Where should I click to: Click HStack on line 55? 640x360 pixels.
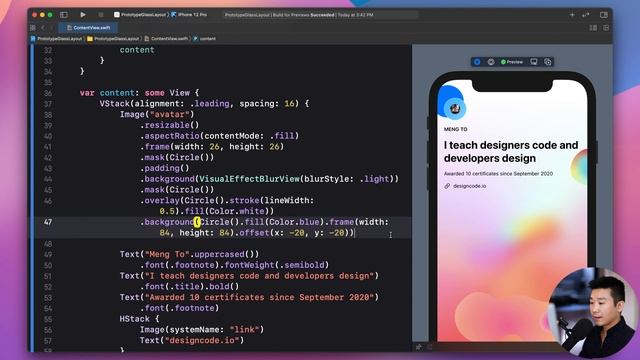pyautogui.click(x=135, y=319)
